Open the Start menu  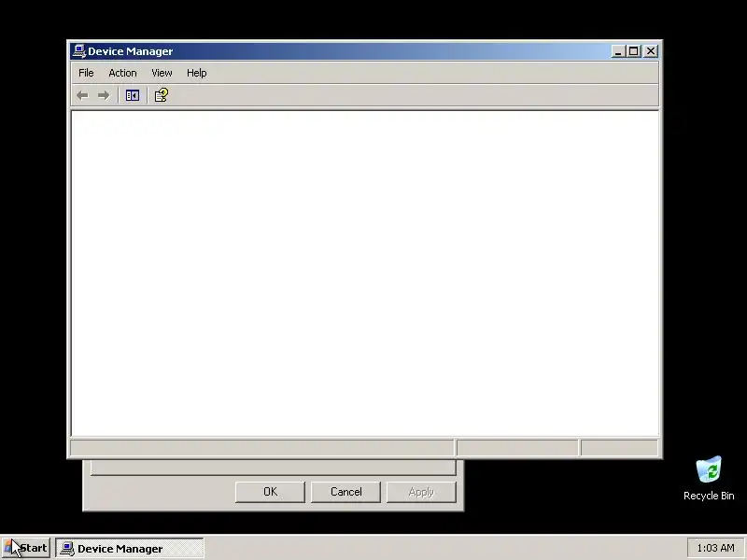[x=26, y=548]
